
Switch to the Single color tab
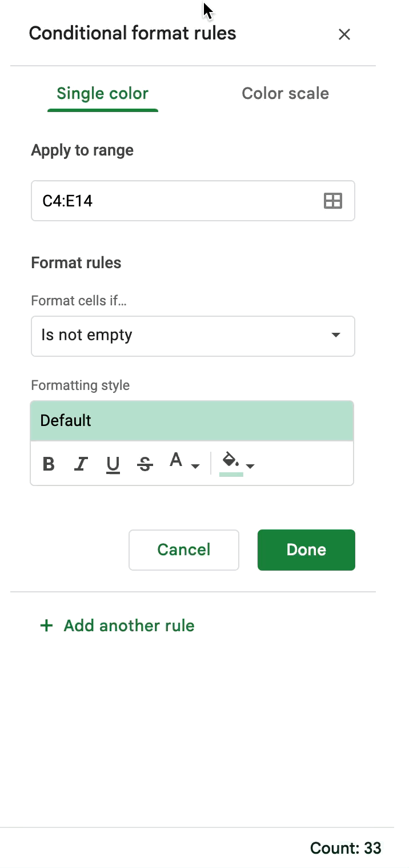click(103, 94)
